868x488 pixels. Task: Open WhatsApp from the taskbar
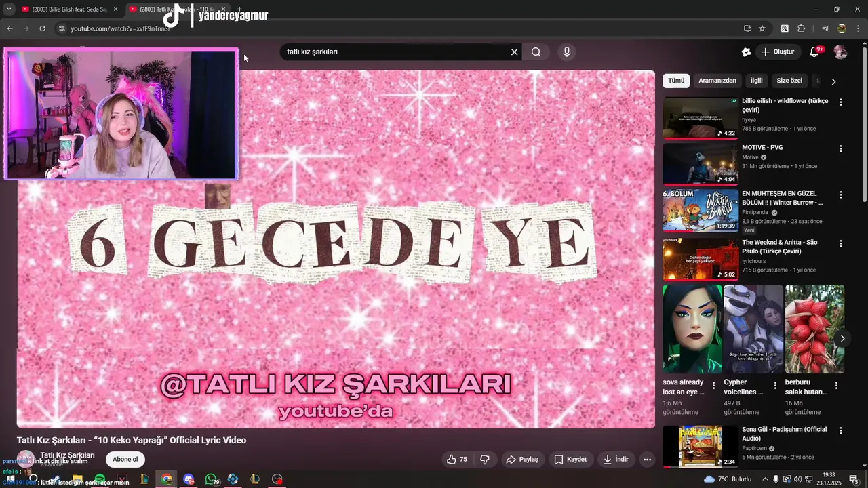[x=211, y=479]
